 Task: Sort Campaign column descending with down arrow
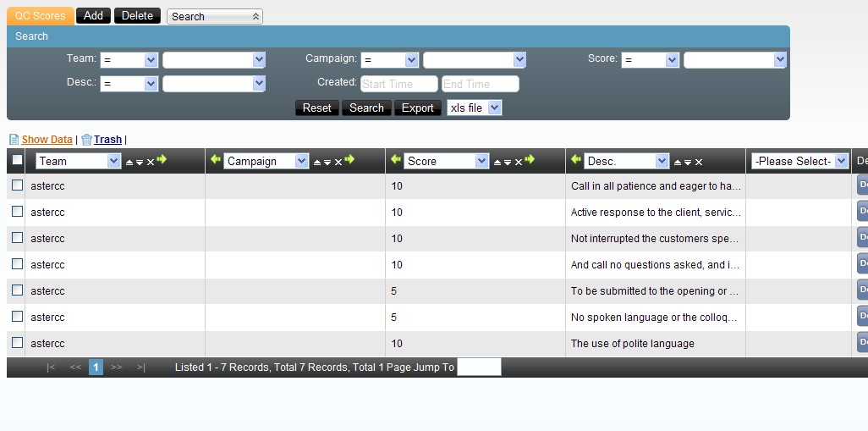[327, 162]
